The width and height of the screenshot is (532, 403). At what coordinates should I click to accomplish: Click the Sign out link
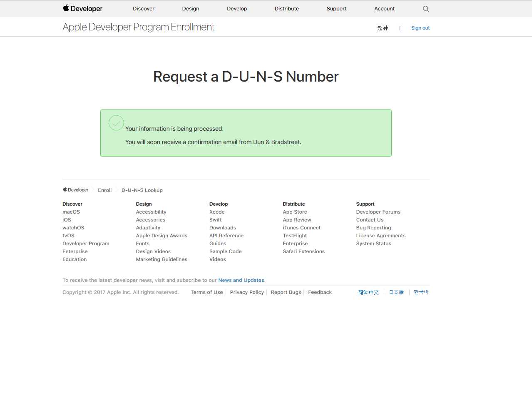click(420, 28)
